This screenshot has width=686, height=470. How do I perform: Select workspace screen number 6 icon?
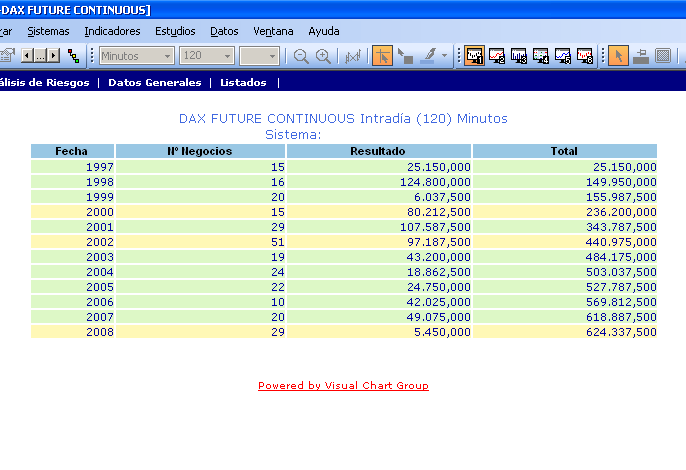pyautogui.click(x=585, y=56)
